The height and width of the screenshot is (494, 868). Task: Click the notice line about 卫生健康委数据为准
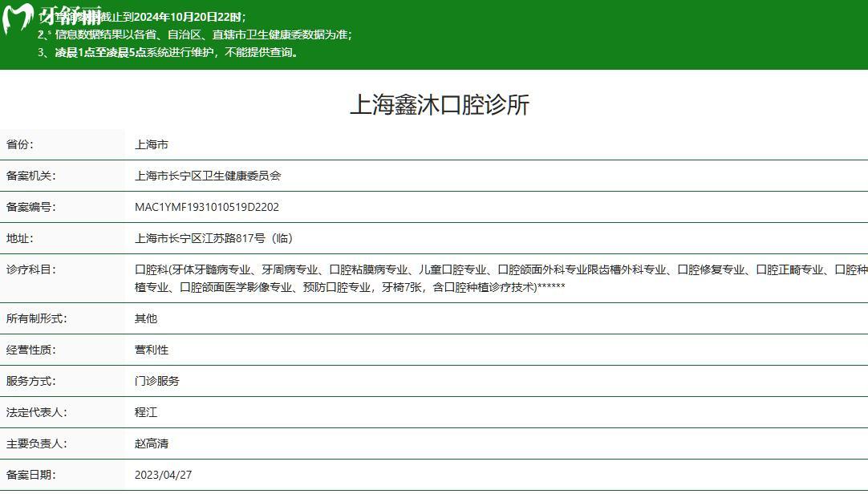[195, 34]
